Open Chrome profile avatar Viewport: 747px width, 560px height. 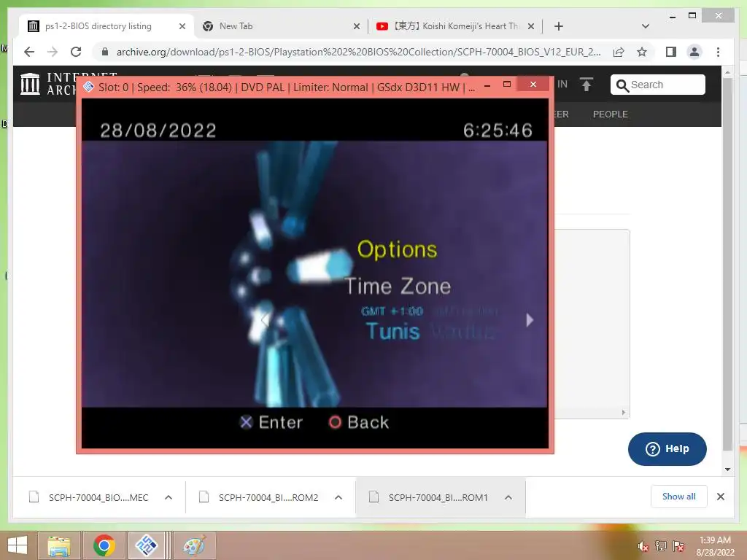click(x=694, y=52)
